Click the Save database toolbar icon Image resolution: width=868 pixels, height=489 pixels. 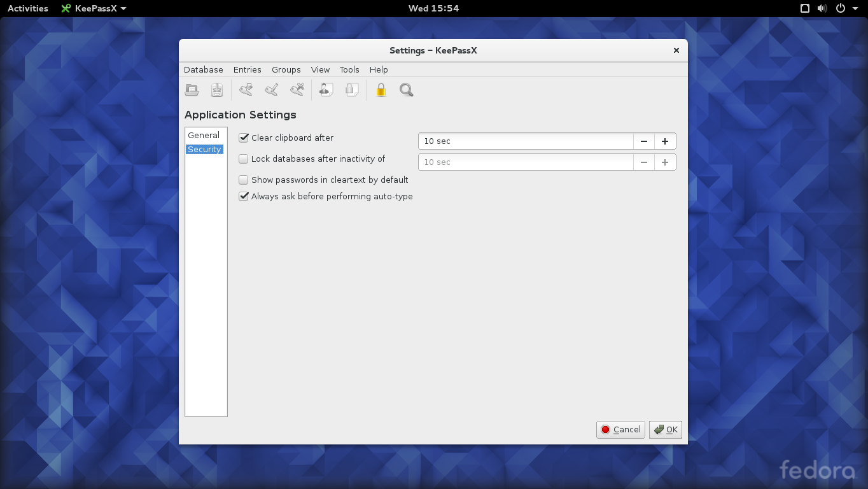coord(217,90)
